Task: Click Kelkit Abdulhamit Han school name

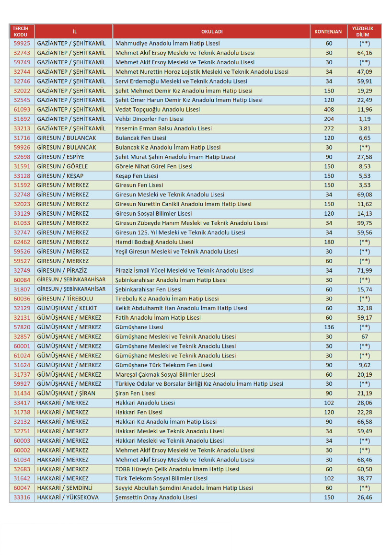Action: coord(181,308)
